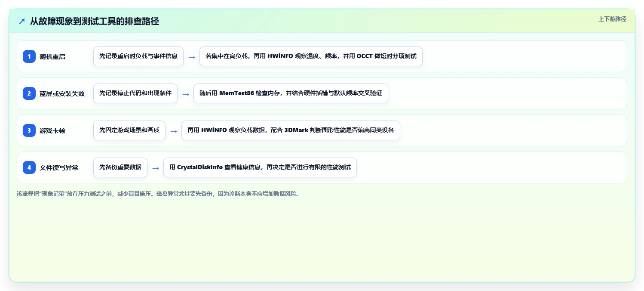This screenshot has height=291, width=644.
Task: Click the 先固定游戏场景和画质 step box
Action: (129, 130)
